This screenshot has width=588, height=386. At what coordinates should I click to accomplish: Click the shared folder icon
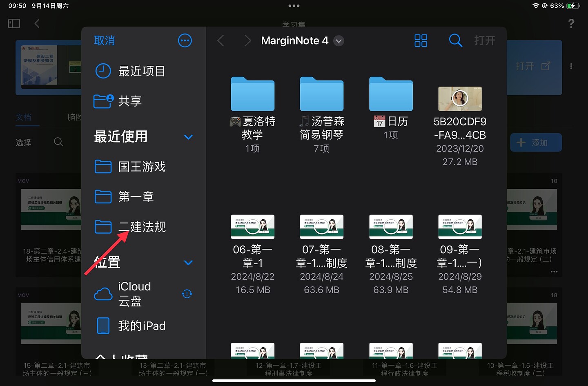point(103,101)
